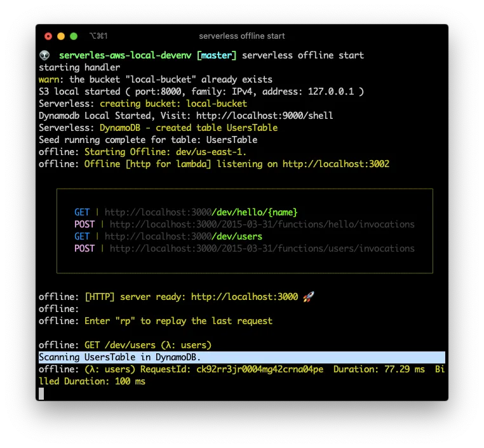
Task: Click highlighted 'Scanning UsersTable in DynamoDB.' line
Action: (242, 357)
